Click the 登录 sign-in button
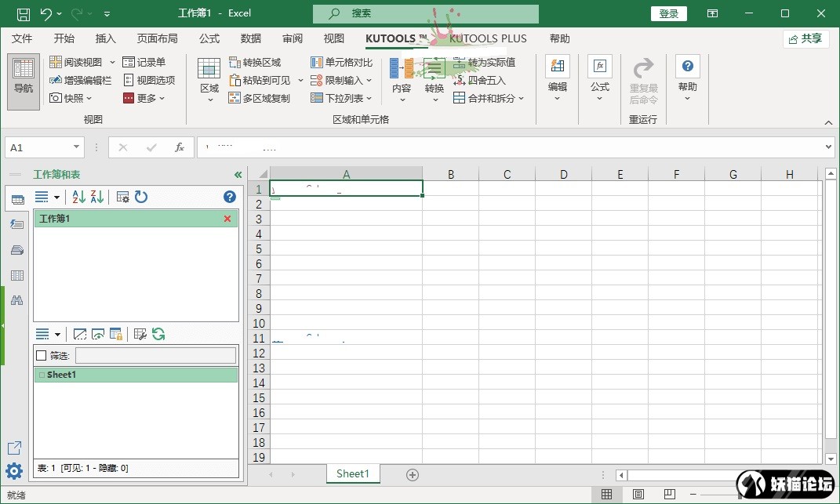 coord(668,13)
